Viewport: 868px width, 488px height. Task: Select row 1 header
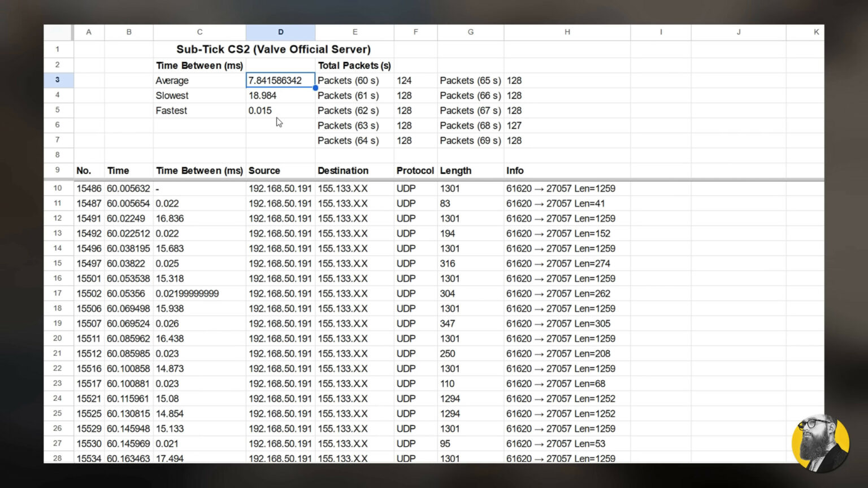pos(57,49)
